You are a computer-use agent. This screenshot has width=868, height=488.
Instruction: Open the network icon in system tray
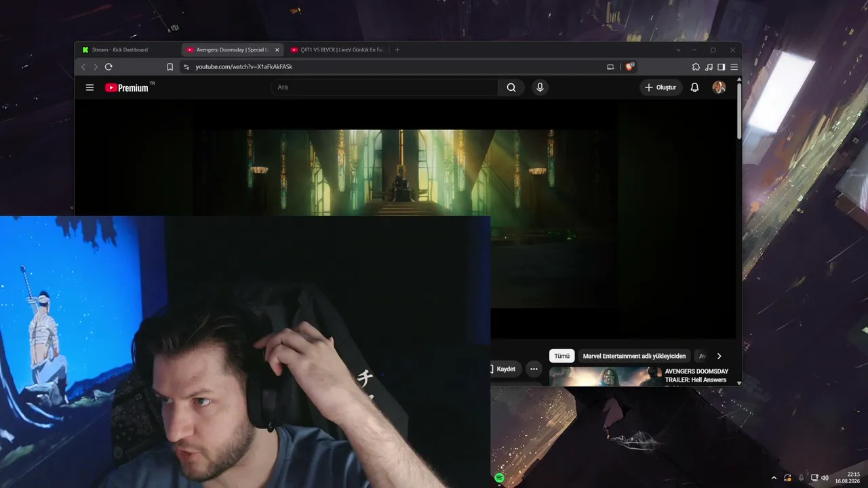[814, 478]
